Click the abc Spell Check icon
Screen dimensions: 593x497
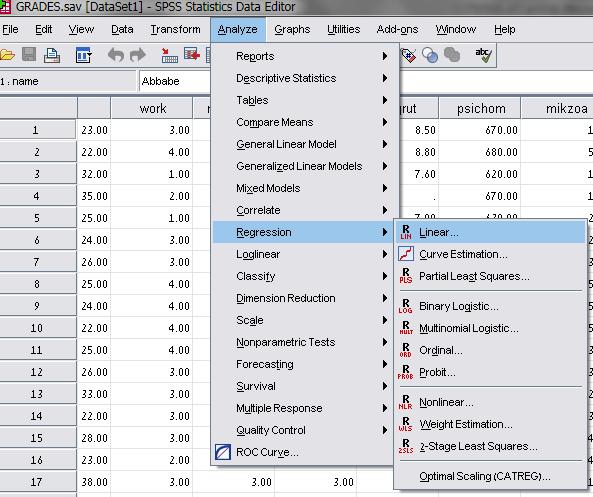click(483, 55)
